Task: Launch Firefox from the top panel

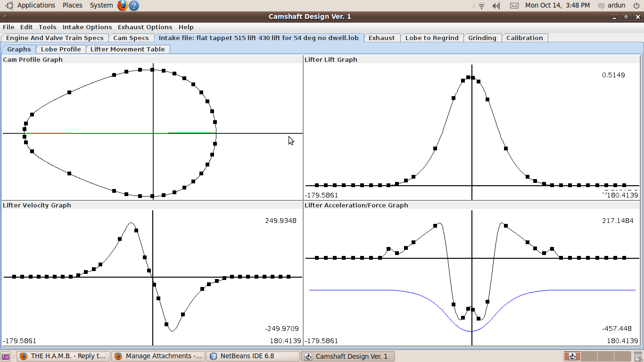Action: [123, 6]
